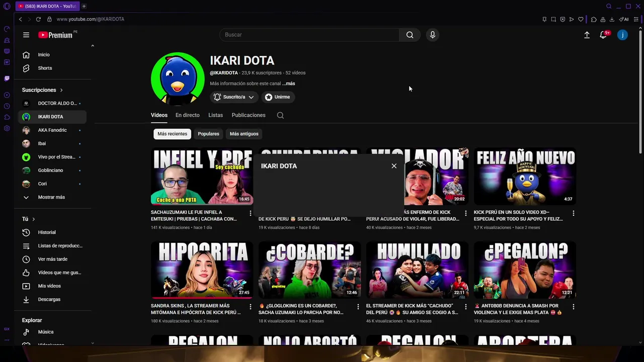
Task: Open the GX Control speedometer icon
Action: (x=7, y=29)
